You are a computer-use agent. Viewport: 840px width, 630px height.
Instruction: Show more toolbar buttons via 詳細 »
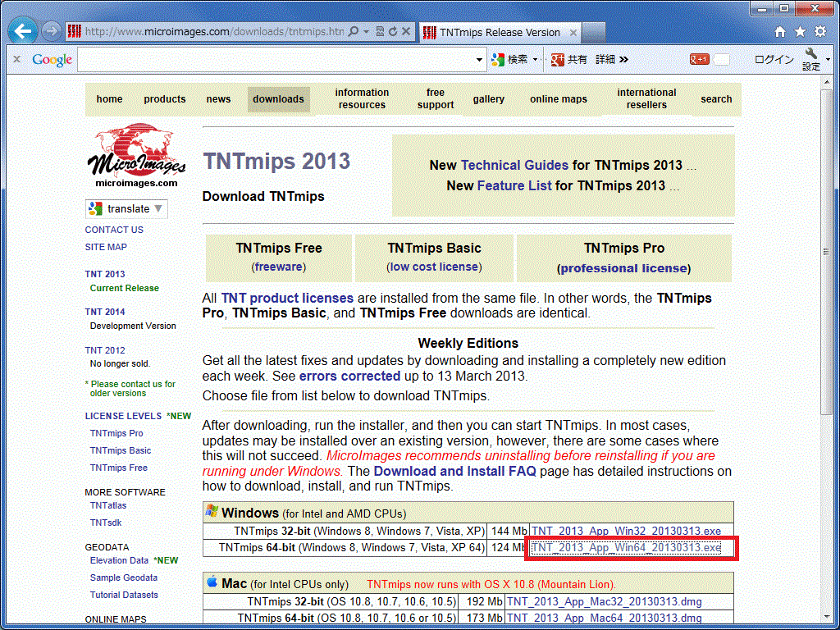pyautogui.click(x=612, y=59)
